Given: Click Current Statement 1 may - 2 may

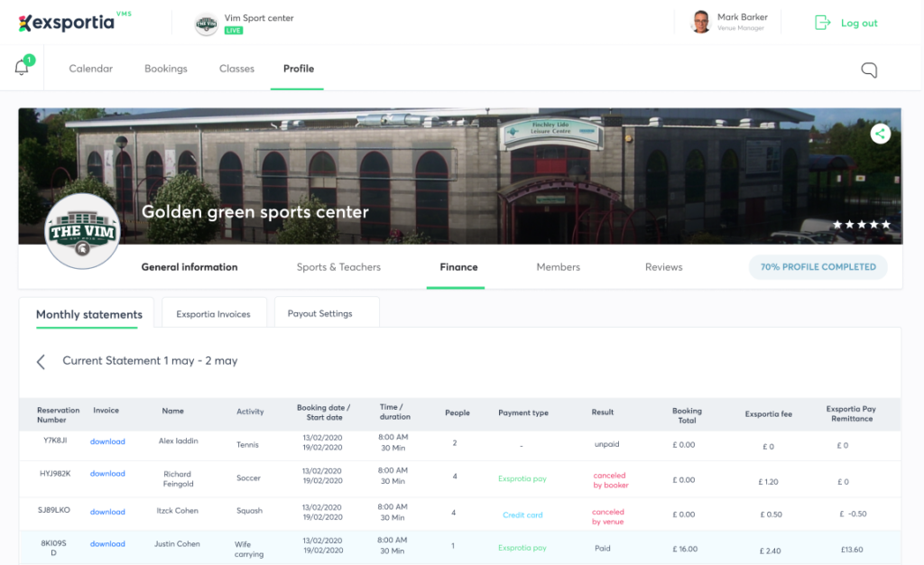Looking at the screenshot, I should [150, 360].
